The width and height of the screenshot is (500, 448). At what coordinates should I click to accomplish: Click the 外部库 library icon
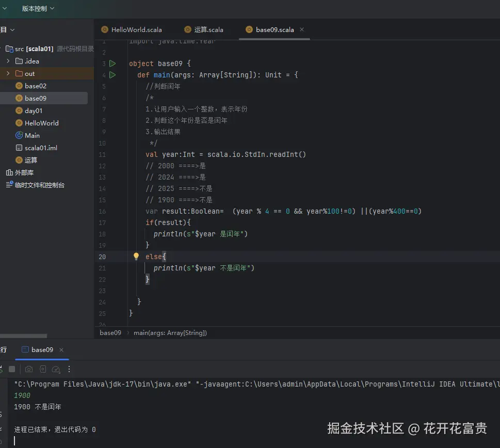(x=9, y=172)
